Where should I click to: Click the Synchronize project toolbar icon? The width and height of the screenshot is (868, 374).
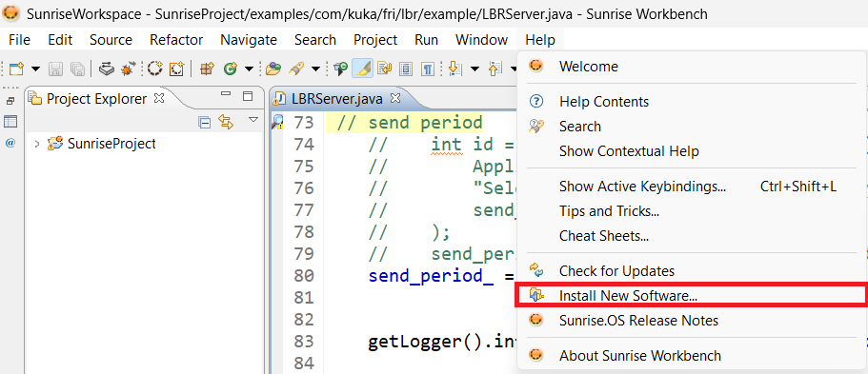(107, 69)
